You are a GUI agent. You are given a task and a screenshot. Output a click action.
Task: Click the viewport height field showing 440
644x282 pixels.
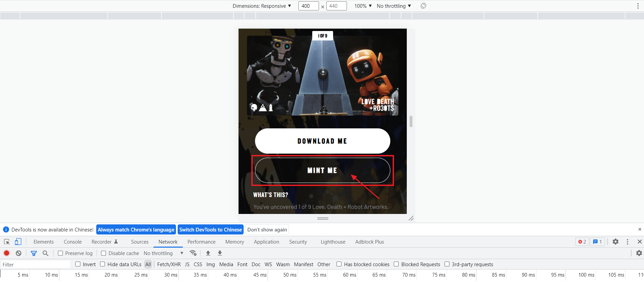tap(336, 6)
